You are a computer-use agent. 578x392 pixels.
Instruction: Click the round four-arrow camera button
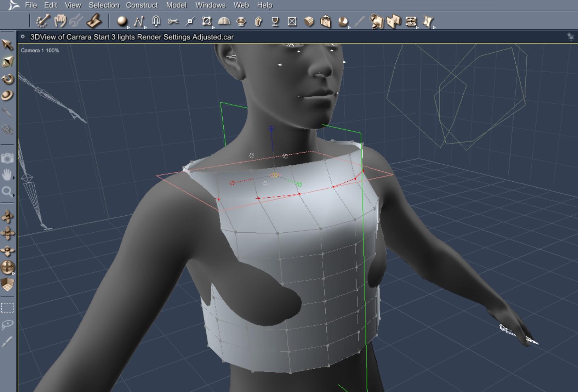(x=7, y=267)
